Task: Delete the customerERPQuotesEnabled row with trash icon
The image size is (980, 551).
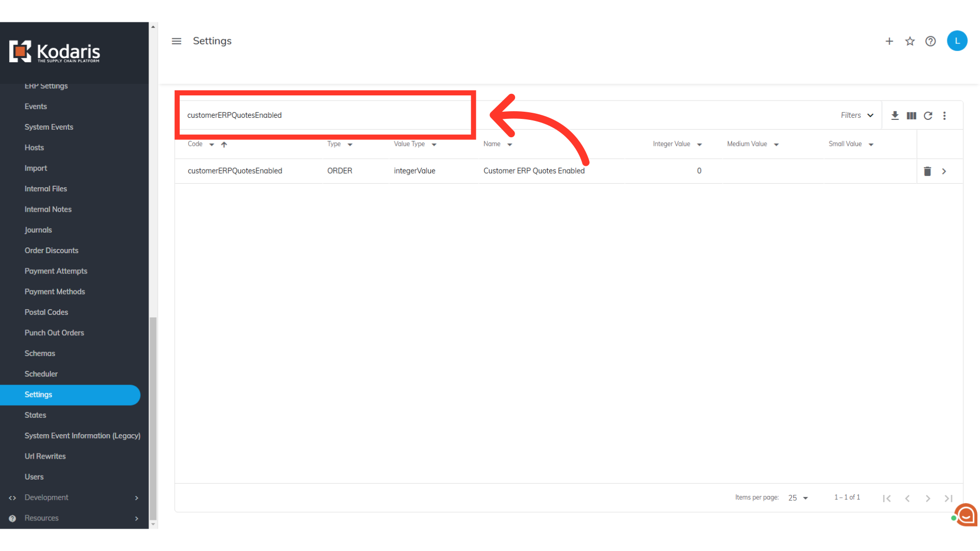Action: click(x=927, y=171)
